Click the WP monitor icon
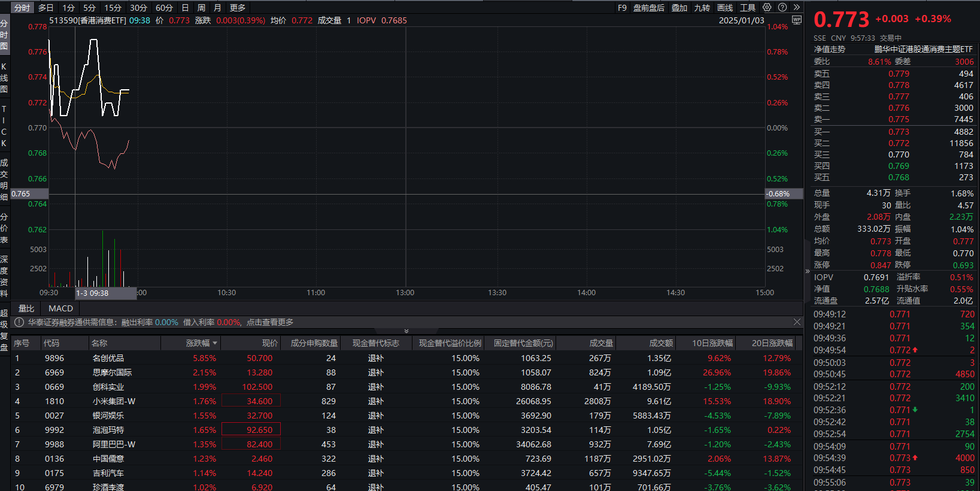This screenshot has width=980, height=491. point(796,20)
